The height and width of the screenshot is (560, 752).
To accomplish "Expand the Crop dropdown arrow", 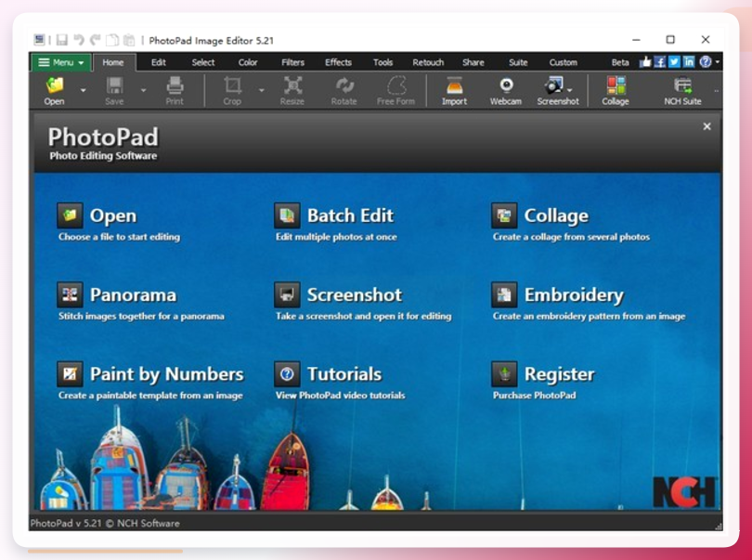I will point(262,90).
